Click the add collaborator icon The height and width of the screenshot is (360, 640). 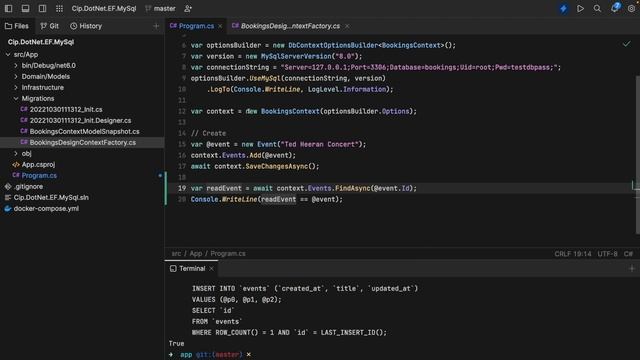pyautogui.click(x=188, y=9)
